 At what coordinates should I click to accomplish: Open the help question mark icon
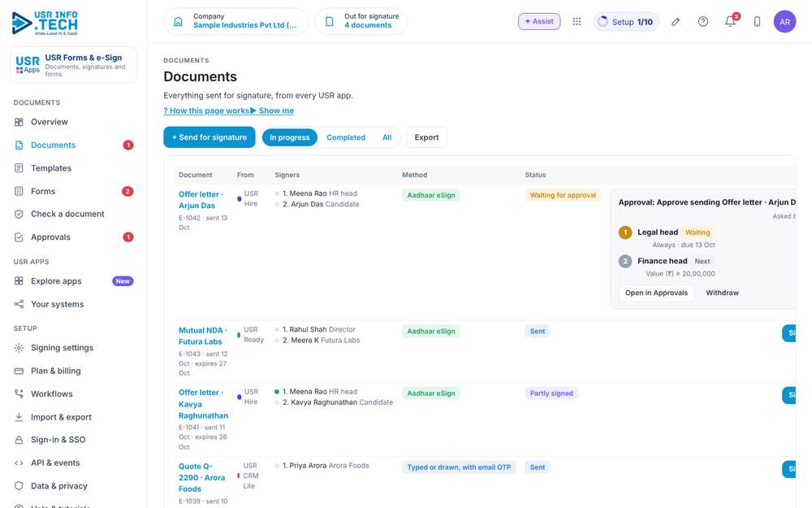[702, 21]
